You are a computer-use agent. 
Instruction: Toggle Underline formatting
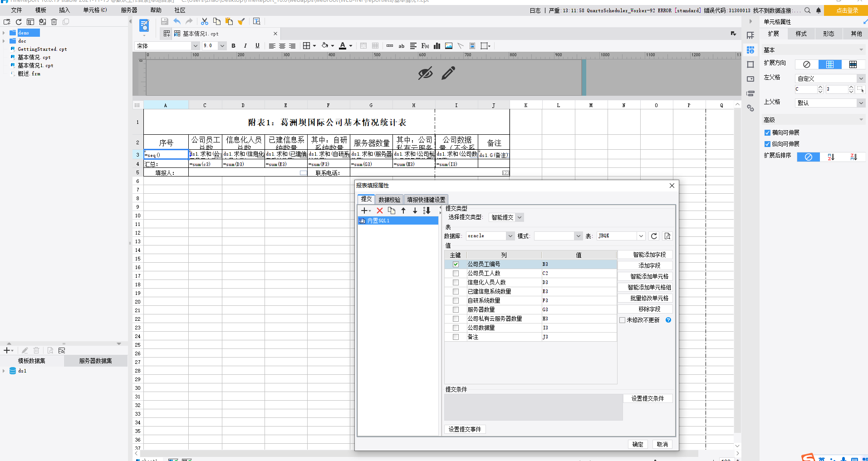pos(257,46)
